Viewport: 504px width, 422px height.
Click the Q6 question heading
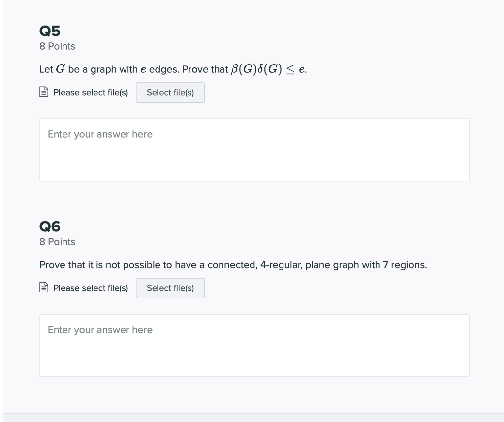click(50, 227)
